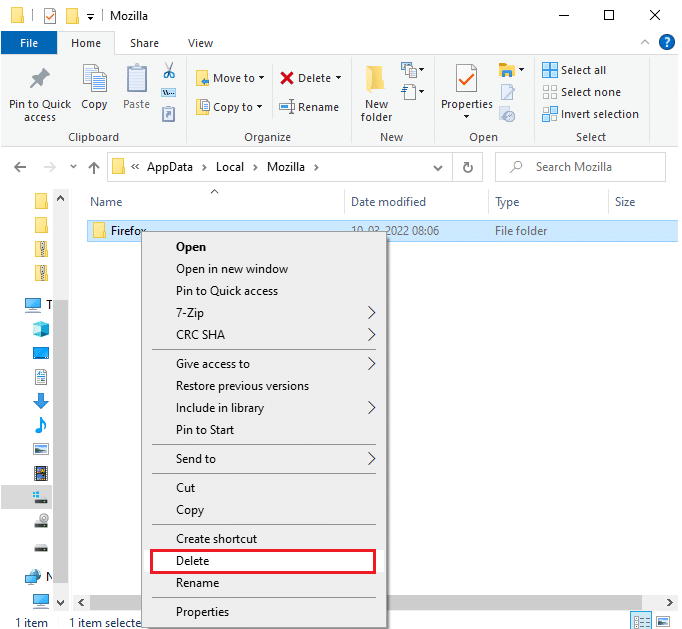Click the Type column header

[x=548, y=202]
